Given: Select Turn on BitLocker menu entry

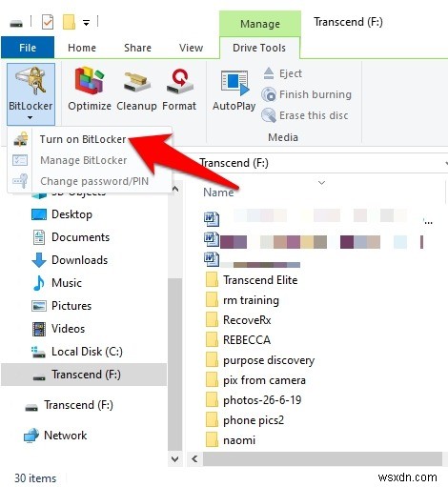Looking at the screenshot, I should [83, 139].
